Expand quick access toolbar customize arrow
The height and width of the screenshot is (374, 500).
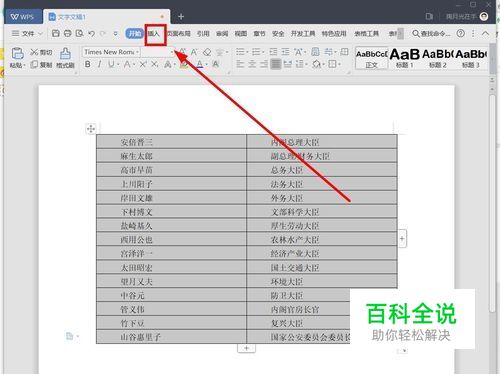pyautogui.click(x=115, y=33)
